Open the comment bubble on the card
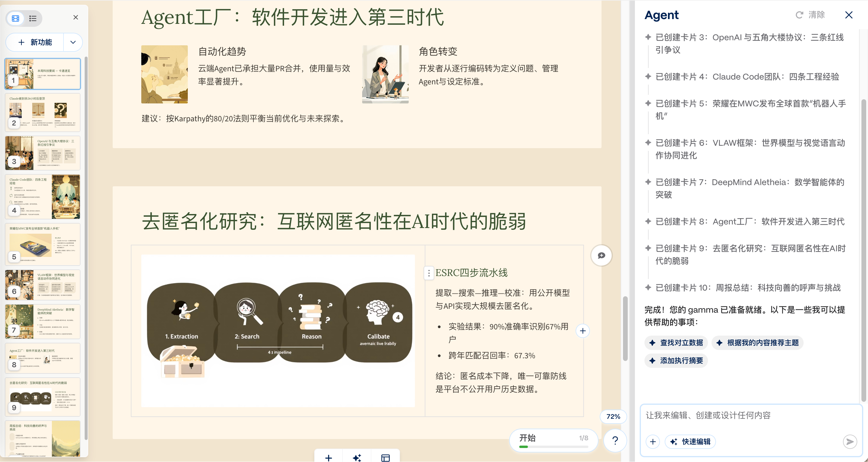 click(602, 255)
